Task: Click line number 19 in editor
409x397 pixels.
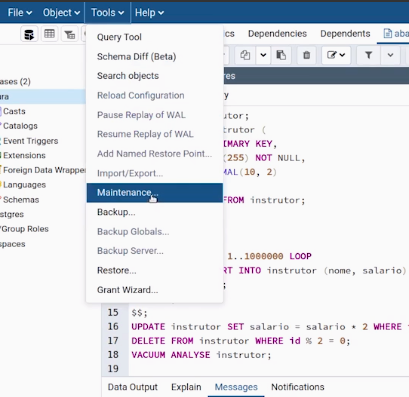Action: [x=113, y=369]
